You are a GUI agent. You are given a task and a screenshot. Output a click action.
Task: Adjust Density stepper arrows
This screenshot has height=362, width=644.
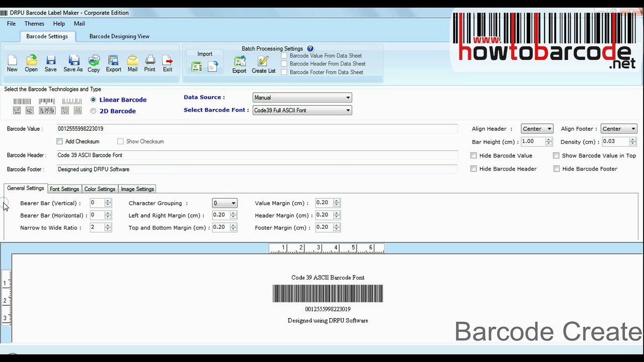point(632,142)
